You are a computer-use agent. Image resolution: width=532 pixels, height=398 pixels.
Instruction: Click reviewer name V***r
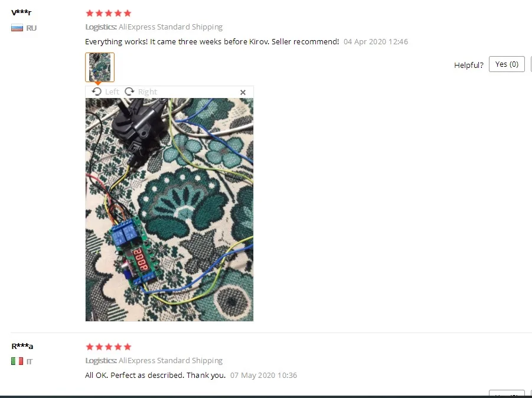[21, 13]
